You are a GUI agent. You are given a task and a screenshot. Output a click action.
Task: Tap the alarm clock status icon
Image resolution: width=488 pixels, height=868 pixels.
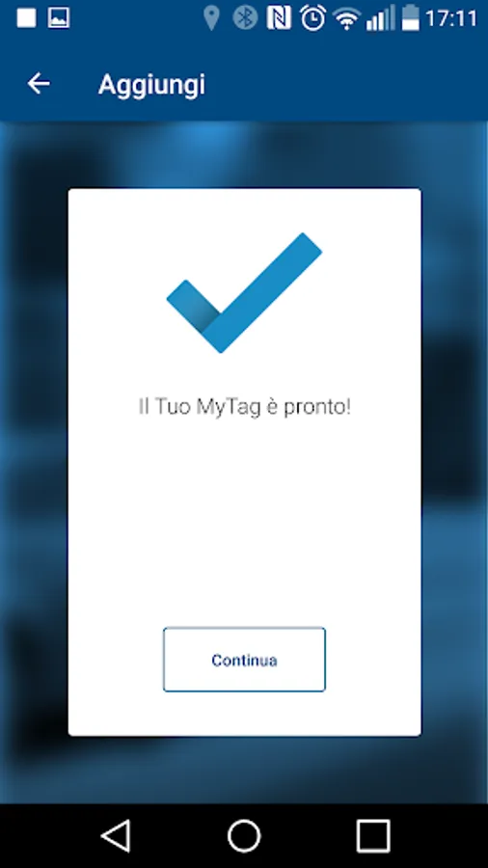point(312,18)
